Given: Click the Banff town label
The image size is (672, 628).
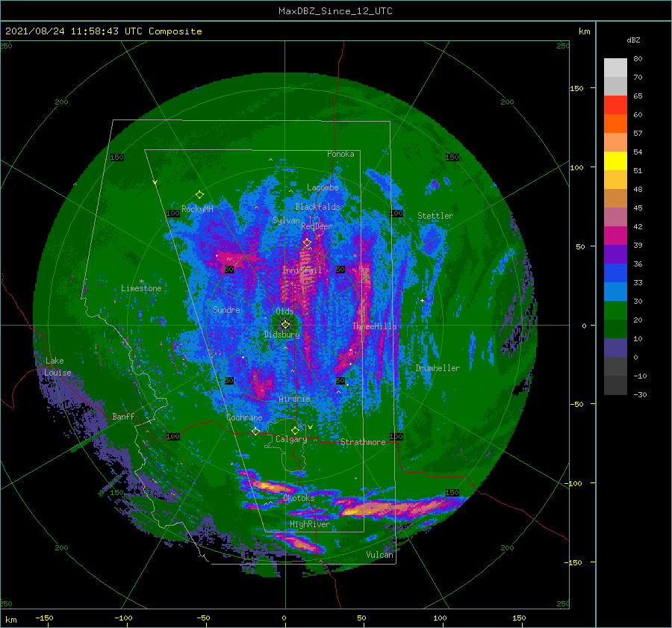Looking at the screenshot, I should click(x=123, y=416).
